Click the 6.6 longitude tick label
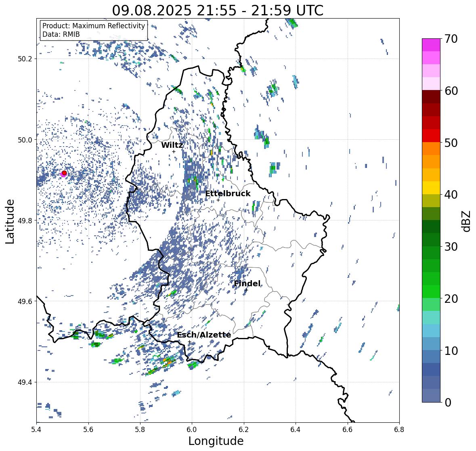The width and height of the screenshot is (476, 451). click(348, 430)
